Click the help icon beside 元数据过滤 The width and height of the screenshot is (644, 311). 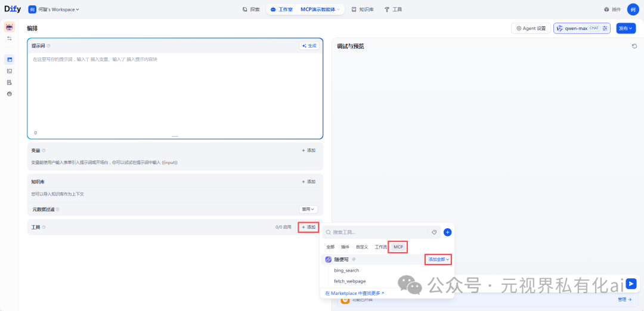[57, 209]
